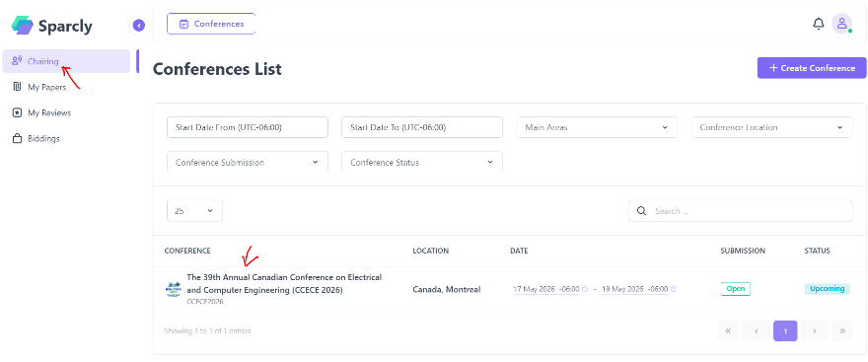
Task: Click the Open submission badge
Action: [735, 289]
